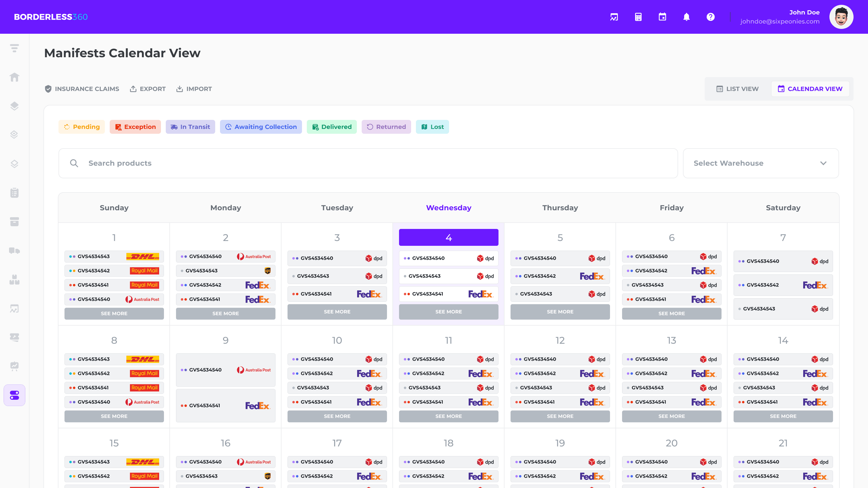868x488 pixels.
Task: Expand day 8 with See More
Action: click(114, 416)
